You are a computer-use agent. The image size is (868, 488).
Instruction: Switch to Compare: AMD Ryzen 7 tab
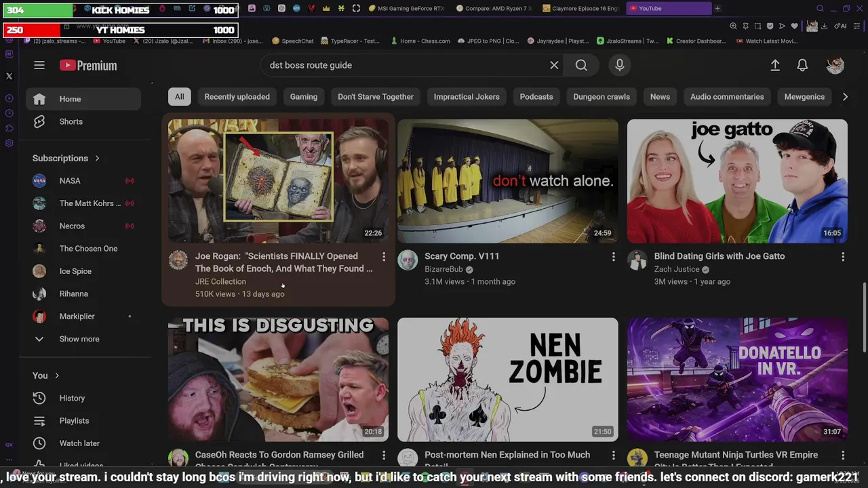(x=494, y=8)
